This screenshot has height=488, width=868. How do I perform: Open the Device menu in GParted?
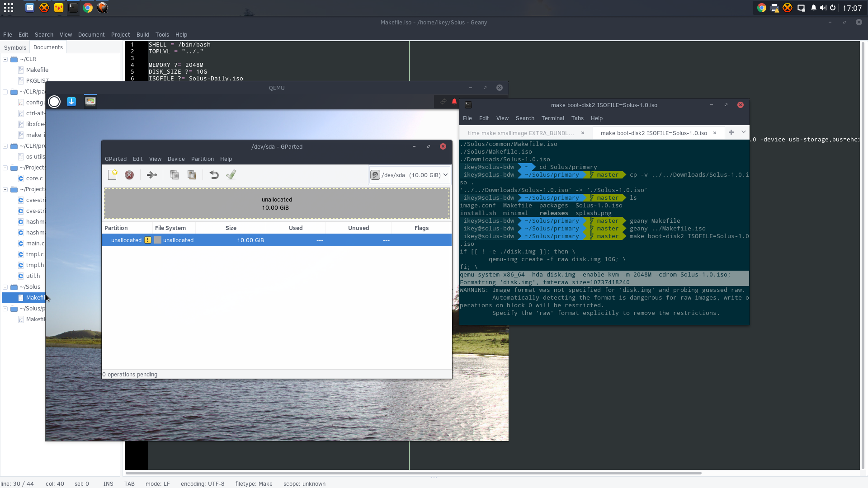point(176,159)
